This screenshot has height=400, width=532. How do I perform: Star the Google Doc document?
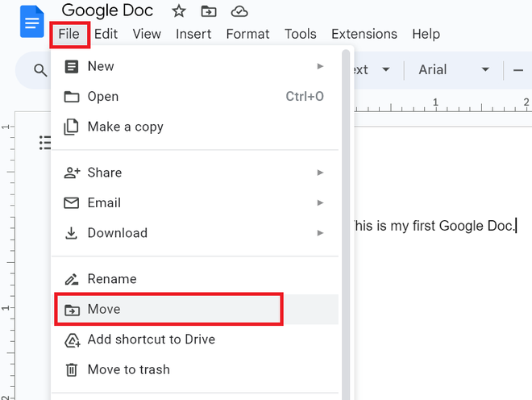(x=179, y=11)
